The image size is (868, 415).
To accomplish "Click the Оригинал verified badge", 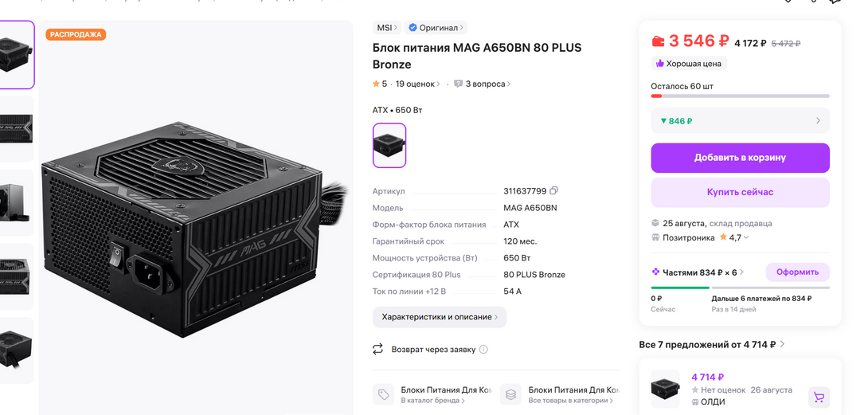I will point(434,28).
